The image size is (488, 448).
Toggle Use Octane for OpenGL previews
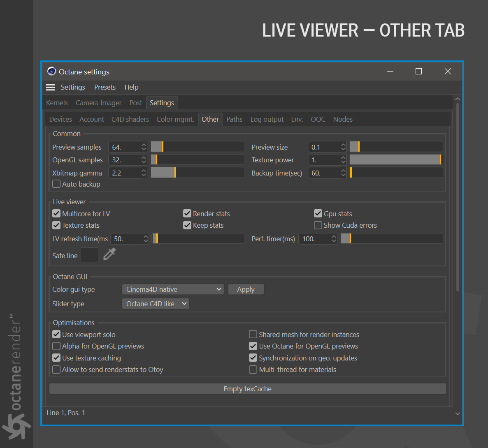(x=253, y=346)
